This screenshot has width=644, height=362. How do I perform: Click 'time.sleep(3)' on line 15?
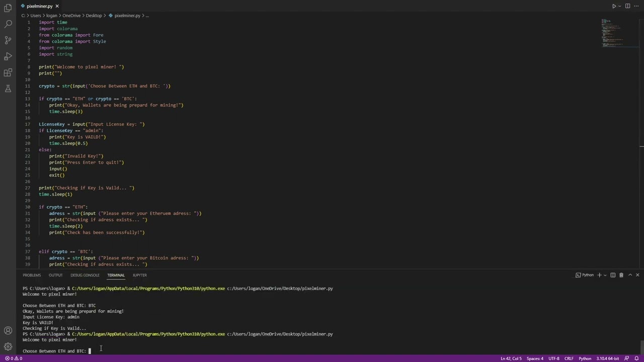(x=66, y=112)
